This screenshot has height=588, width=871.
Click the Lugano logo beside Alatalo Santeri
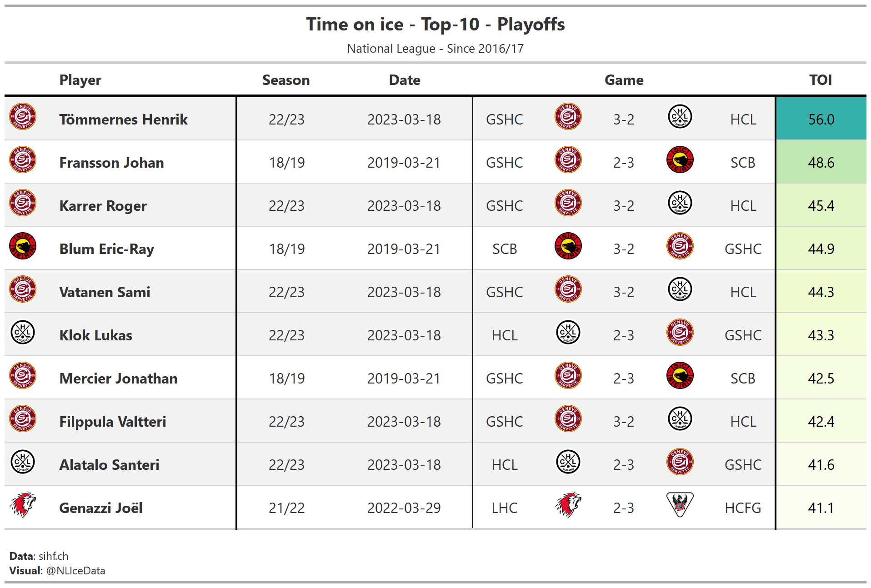tap(23, 462)
